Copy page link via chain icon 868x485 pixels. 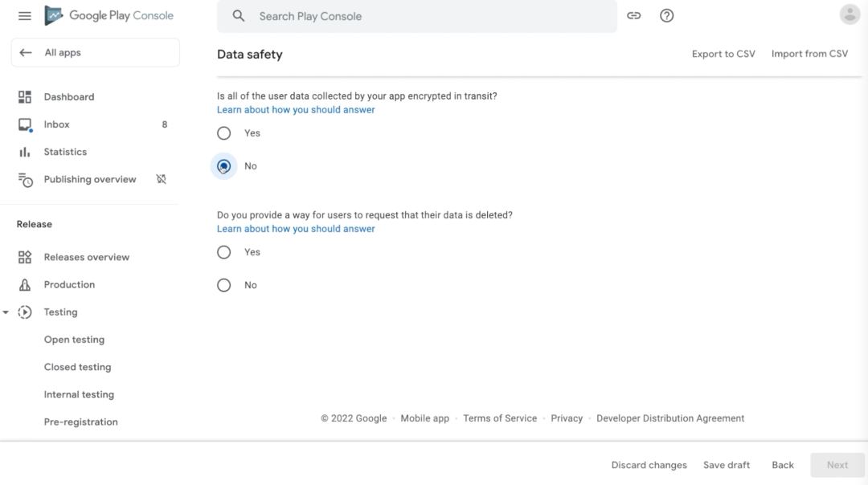[634, 16]
